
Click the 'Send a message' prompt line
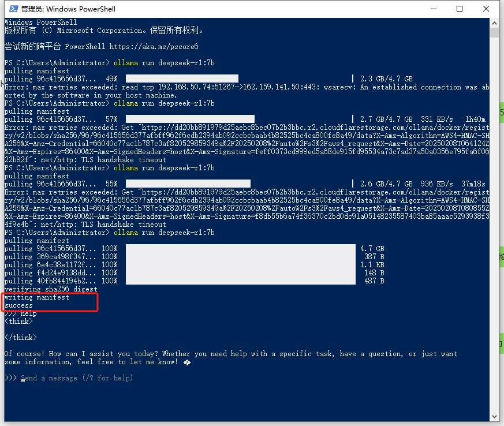(69, 378)
